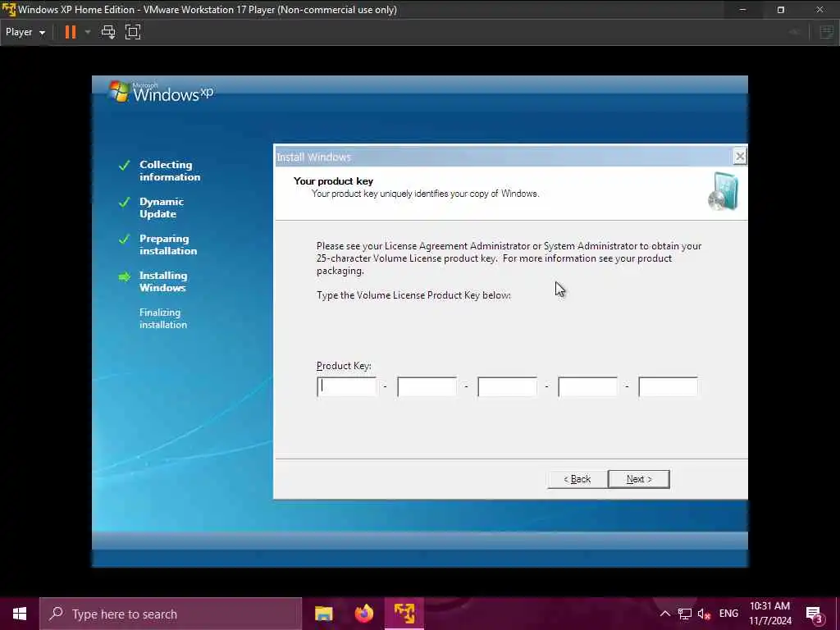Screen dimensions: 840x630
Task: Click the VMware logo in the title bar
Action: click(x=8, y=10)
